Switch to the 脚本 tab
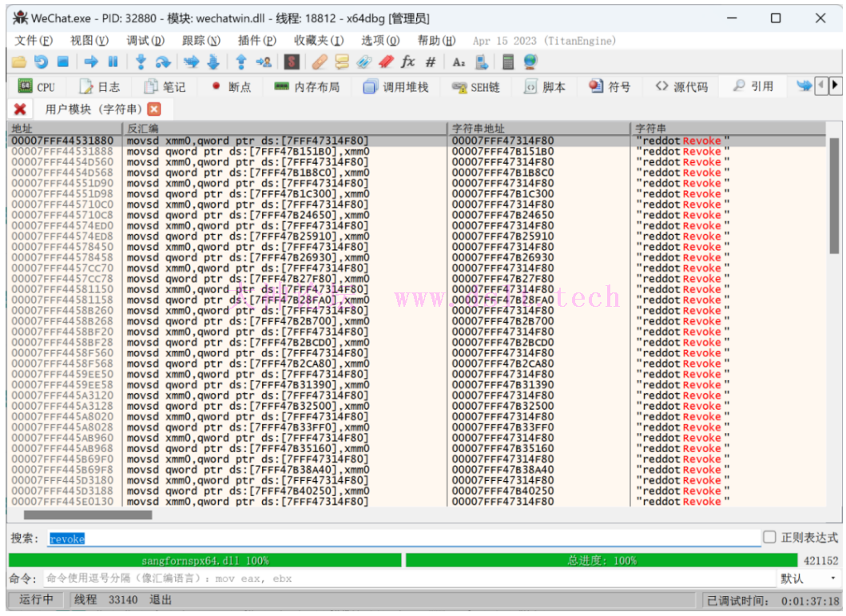 click(545, 87)
